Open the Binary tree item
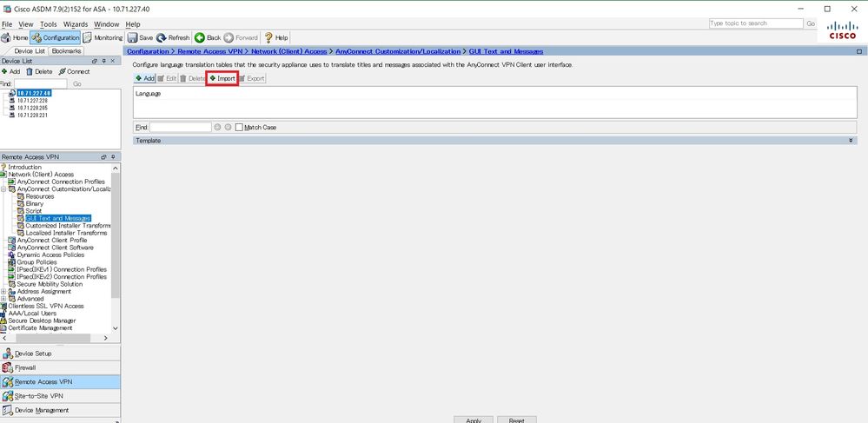 (x=35, y=203)
